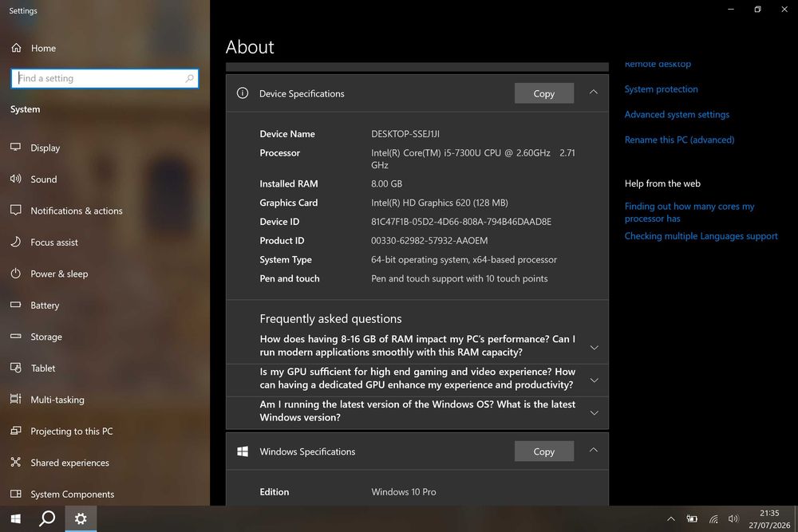
Task: Collapse the Device Specifications section
Action: click(594, 93)
